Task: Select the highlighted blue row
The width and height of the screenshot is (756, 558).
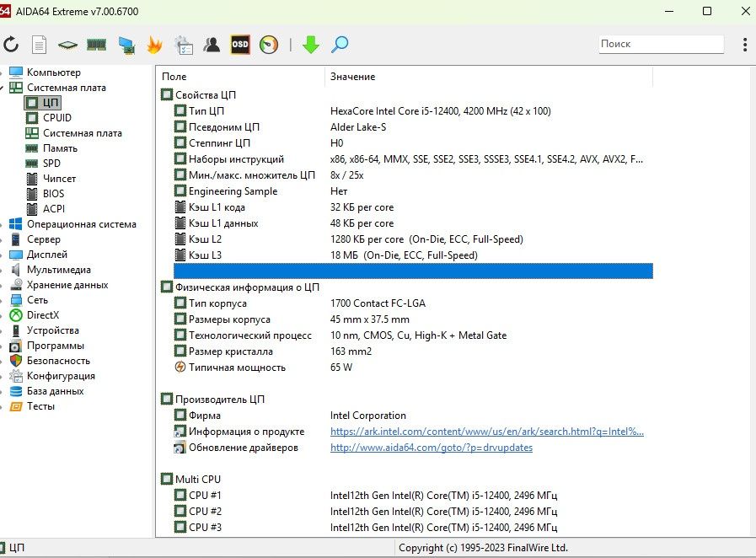Action: (x=413, y=271)
